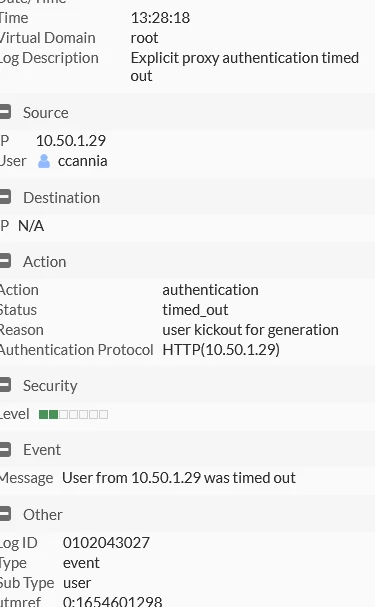375x607 pixels.
Task: Select the tmref value 0:1654601298
Action: (x=112, y=601)
